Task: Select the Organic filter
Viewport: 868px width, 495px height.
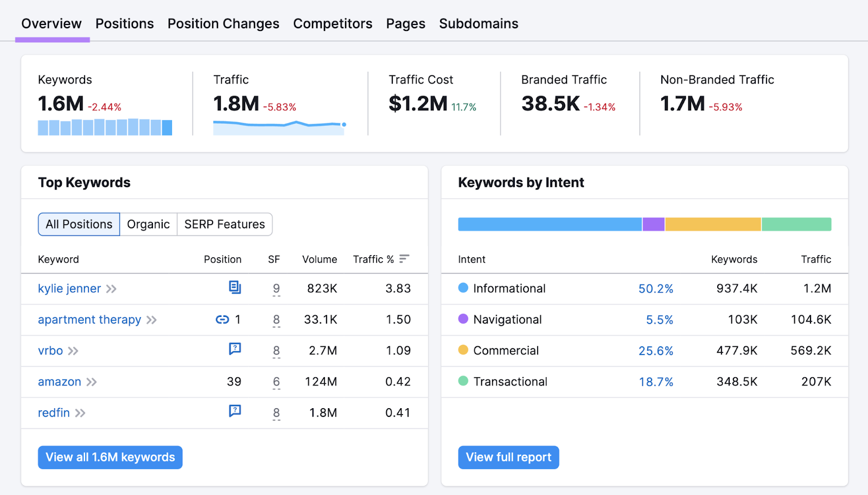Action: click(148, 224)
